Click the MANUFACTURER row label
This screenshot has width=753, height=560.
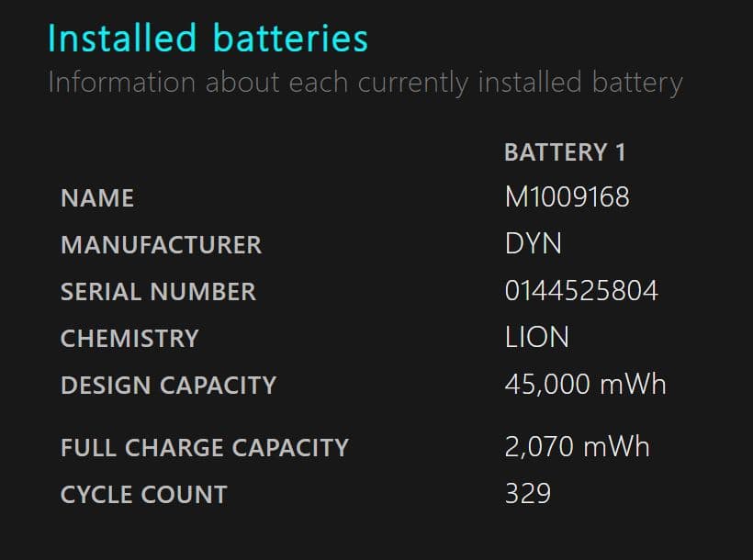(x=161, y=245)
